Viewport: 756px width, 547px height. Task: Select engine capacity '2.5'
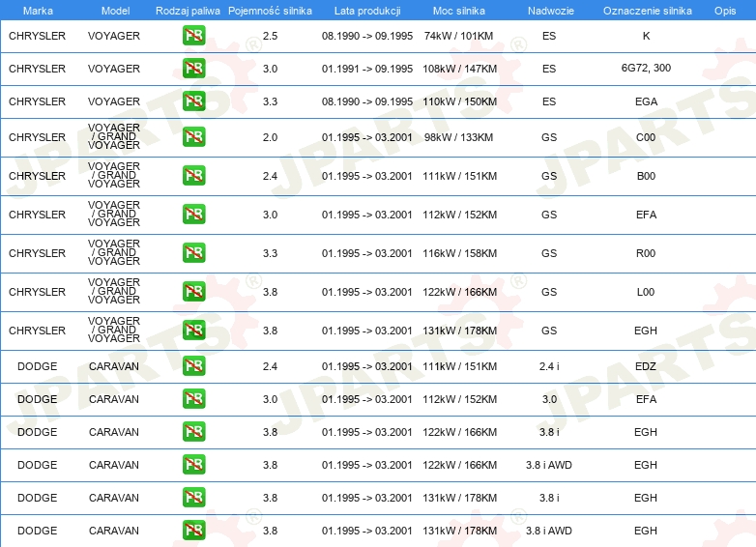click(x=270, y=36)
